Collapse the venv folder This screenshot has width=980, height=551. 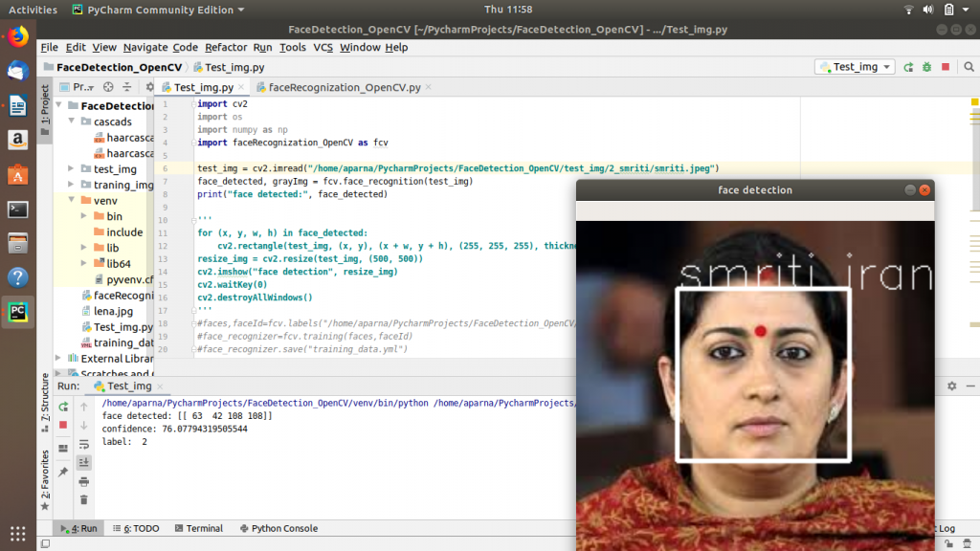click(72, 200)
